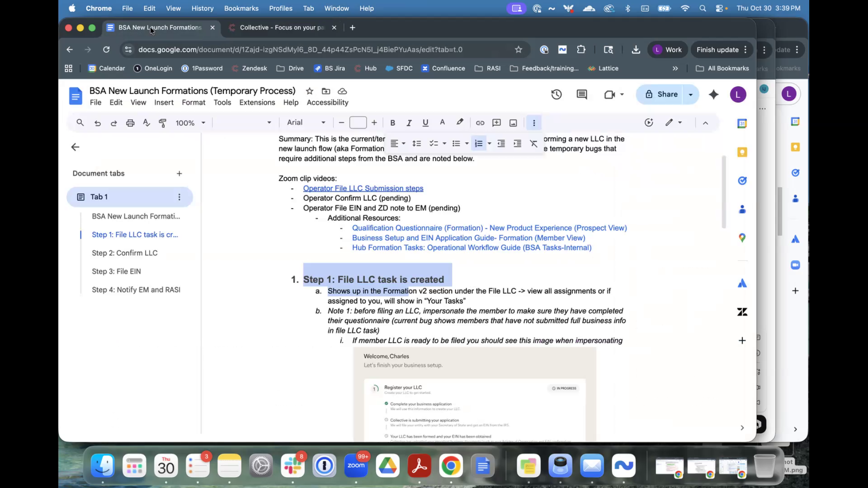The height and width of the screenshot is (488, 868).
Task: Toggle italic text formatting
Action: coord(409,123)
